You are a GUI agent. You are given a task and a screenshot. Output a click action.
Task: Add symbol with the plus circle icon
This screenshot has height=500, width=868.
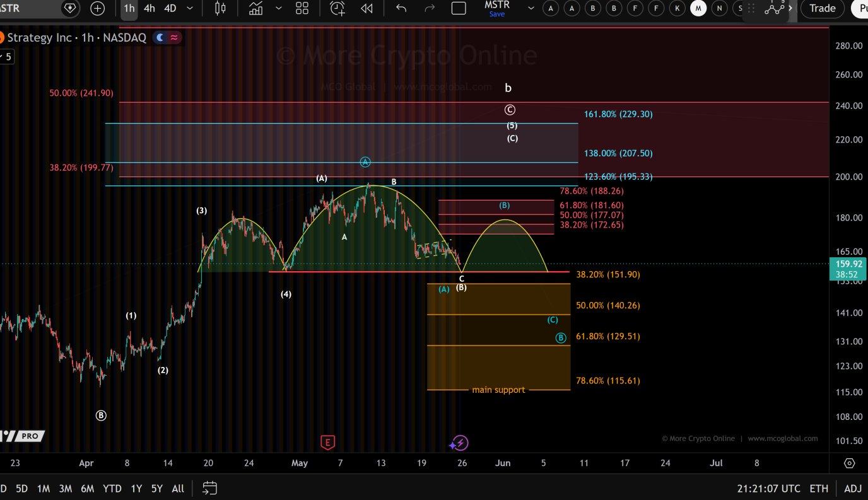tap(98, 8)
